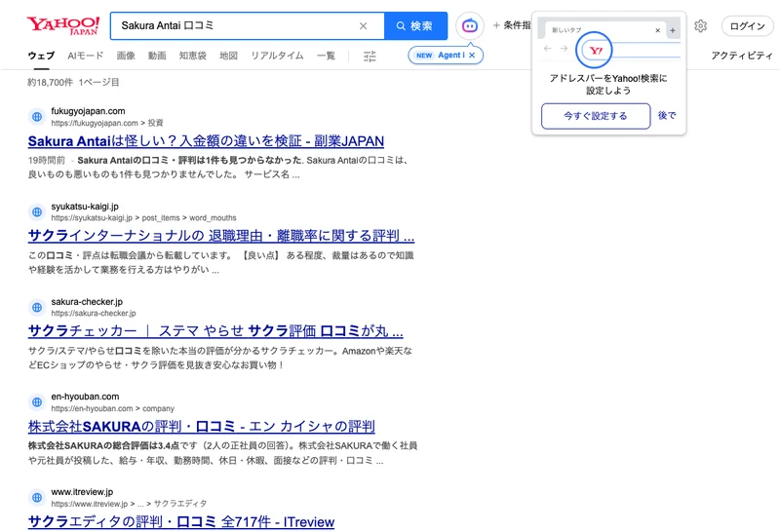Screen dimensions: 780x532
Task: Switch to the AIモード tab
Action: click(x=86, y=56)
